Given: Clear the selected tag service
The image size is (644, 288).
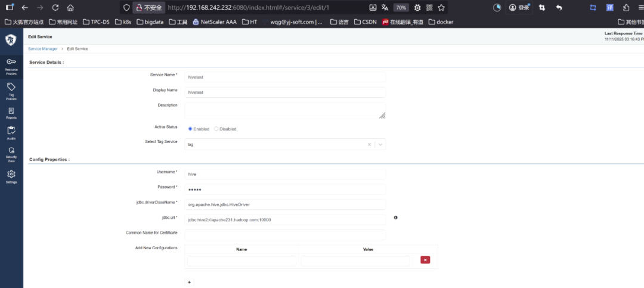Looking at the screenshot, I should (369, 144).
